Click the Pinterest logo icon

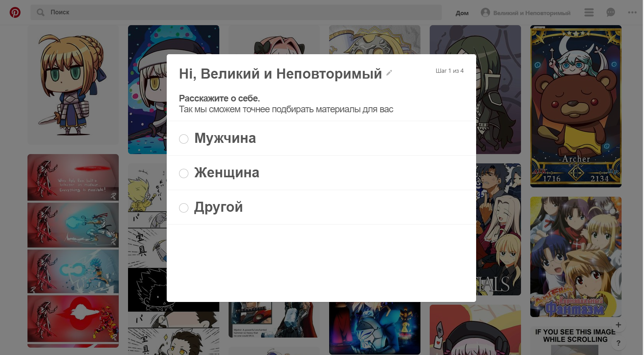(15, 12)
